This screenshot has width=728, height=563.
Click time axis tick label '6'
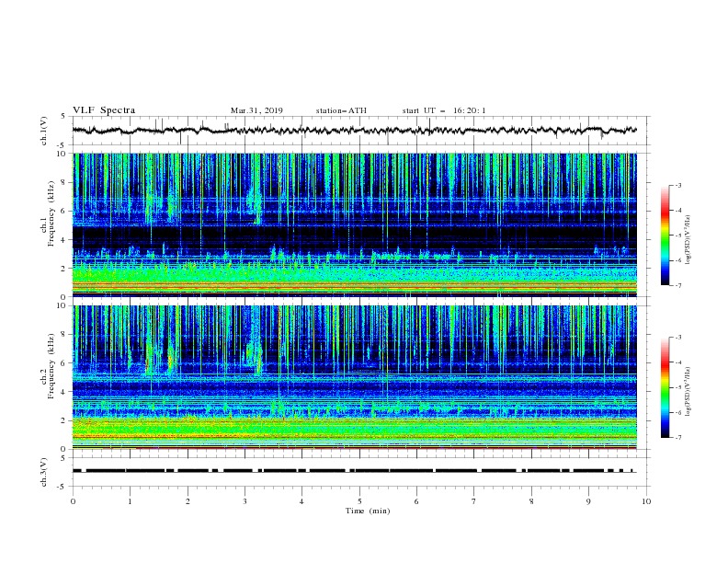coord(417,501)
